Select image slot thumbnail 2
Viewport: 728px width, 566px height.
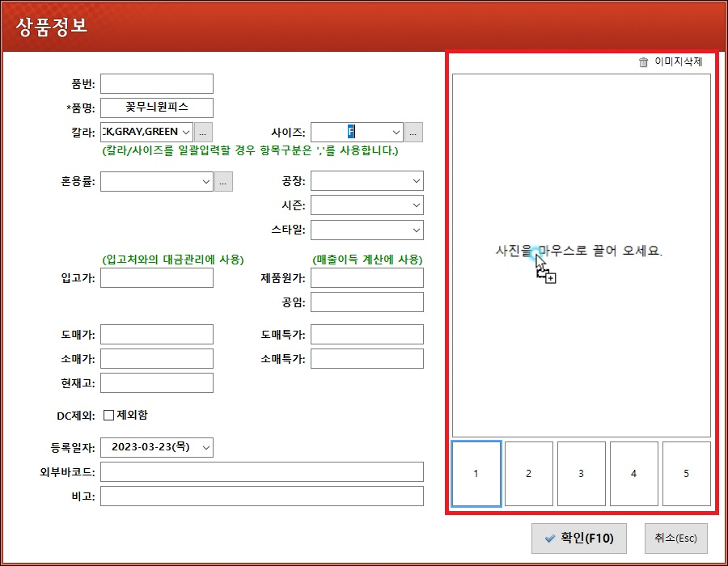click(529, 473)
